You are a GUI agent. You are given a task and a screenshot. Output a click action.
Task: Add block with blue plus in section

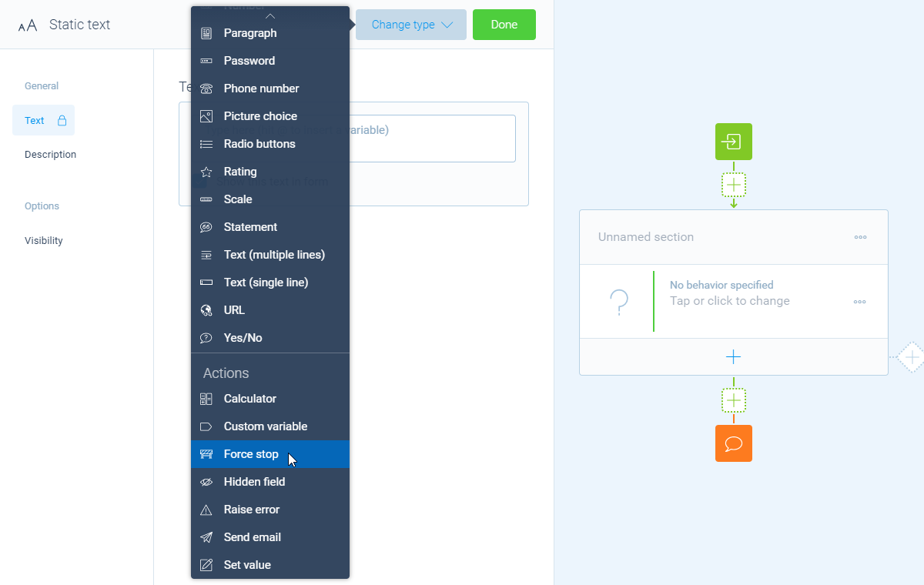(x=733, y=357)
